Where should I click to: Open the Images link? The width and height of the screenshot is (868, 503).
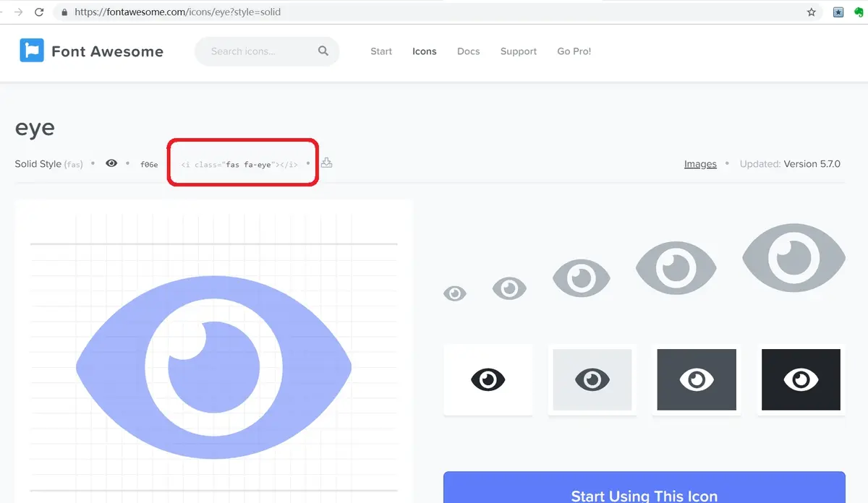700,164
